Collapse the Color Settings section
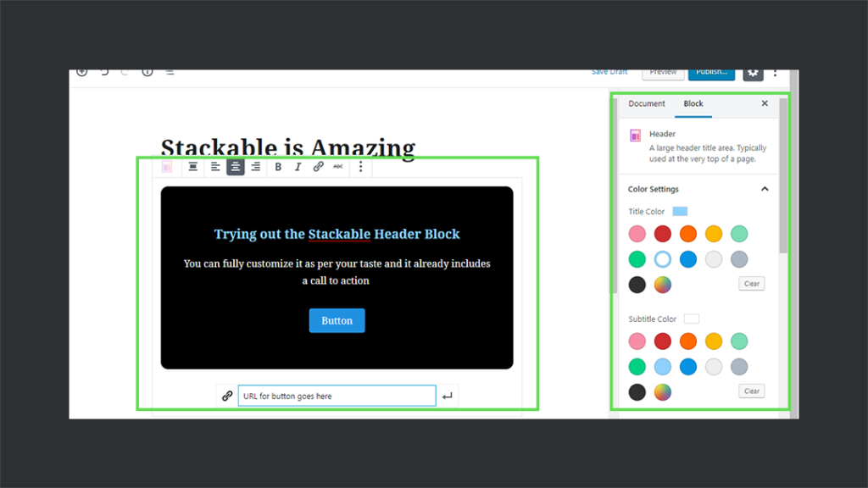 765,189
